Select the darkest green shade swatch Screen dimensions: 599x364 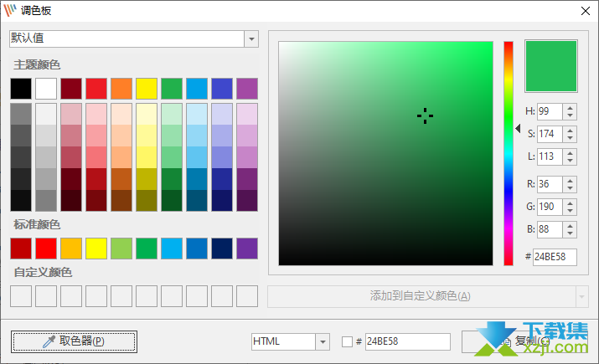point(172,200)
